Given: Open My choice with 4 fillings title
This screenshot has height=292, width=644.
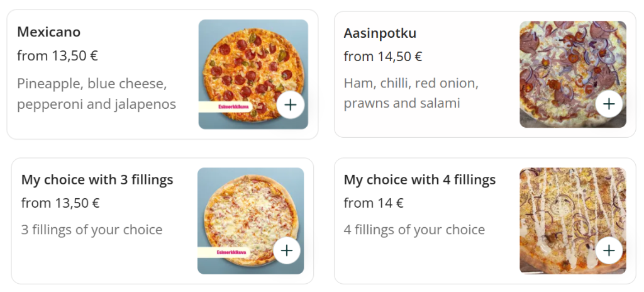Looking at the screenshot, I should click(419, 180).
